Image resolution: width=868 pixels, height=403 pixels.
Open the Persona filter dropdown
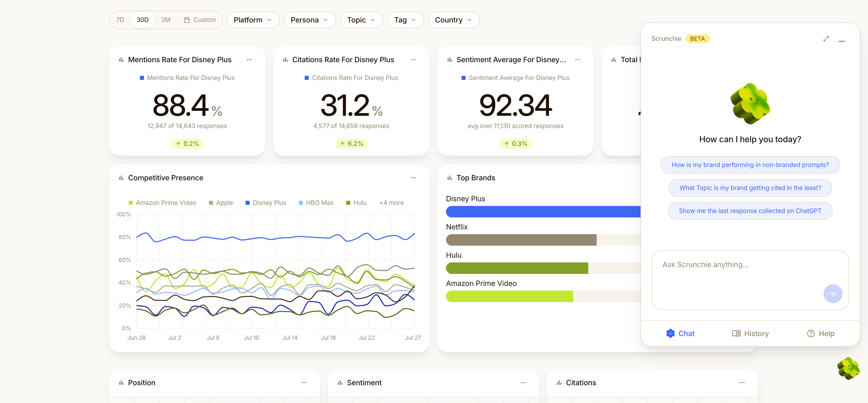click(310, 20)
